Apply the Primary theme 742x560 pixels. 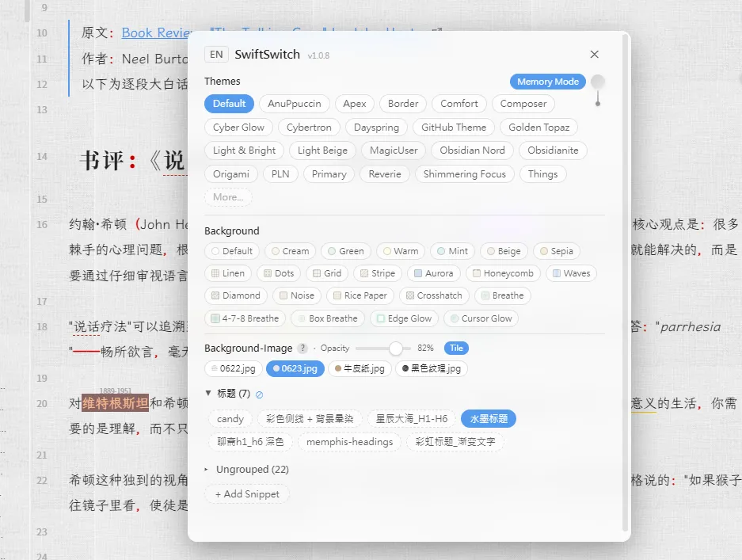pos(329,174)
